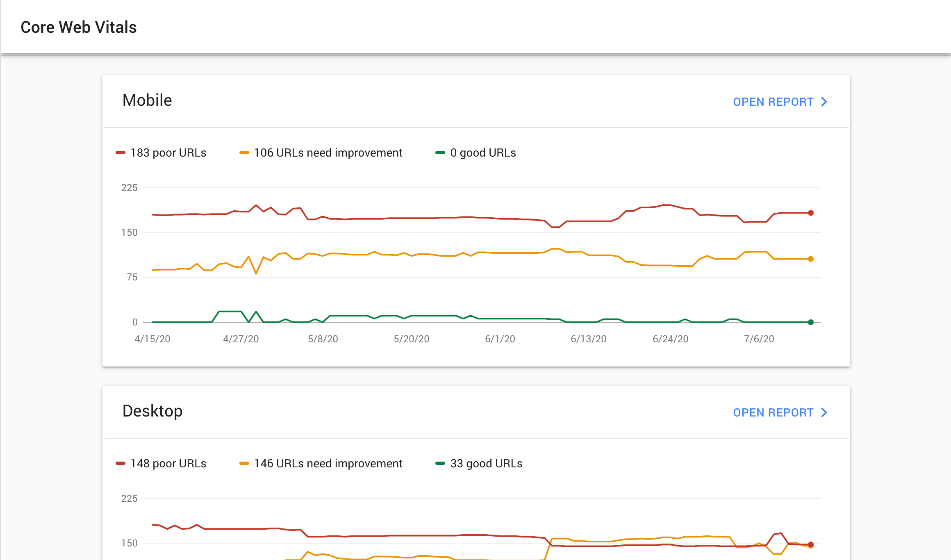Click the 6/13/20 date label on Mobile chart
The width and height of the screenshot is (951, 560).
coord(589,339)
